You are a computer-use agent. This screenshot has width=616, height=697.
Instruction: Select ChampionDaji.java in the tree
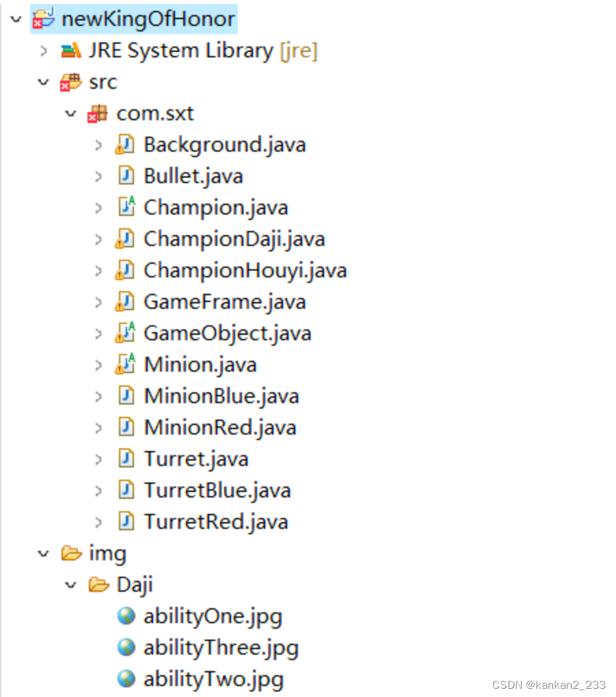pyautogui.click(x=235, y=240)
